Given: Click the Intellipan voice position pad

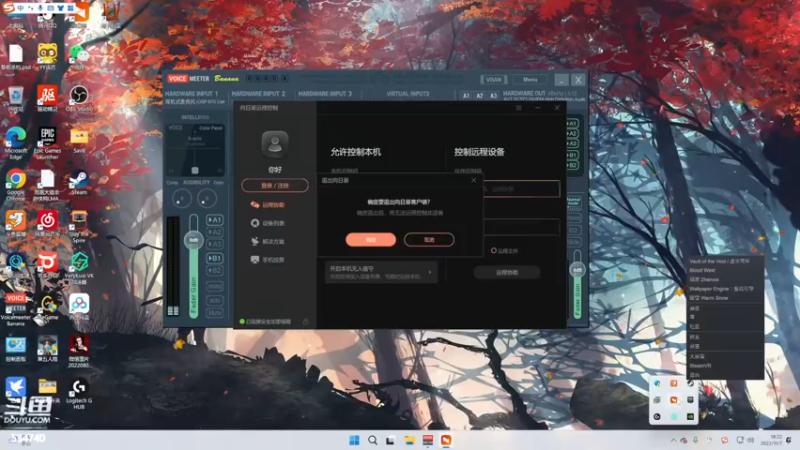Looking at the screenshot, I should pos(195,150).
